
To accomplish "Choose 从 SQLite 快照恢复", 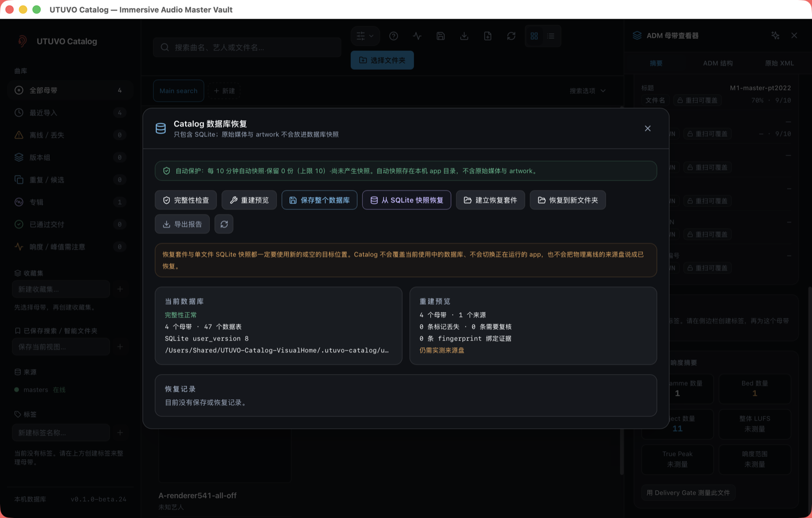I will (x=407, y=200).
